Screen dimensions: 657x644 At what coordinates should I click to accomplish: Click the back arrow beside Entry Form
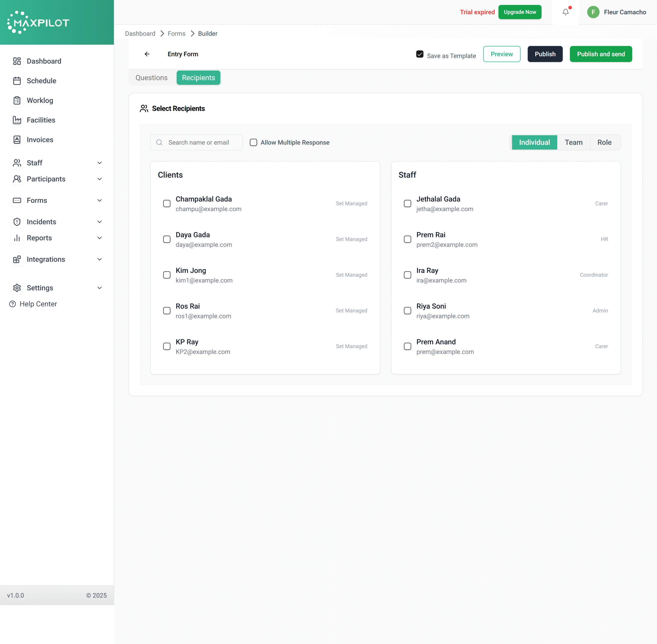[x=147, y=54]
